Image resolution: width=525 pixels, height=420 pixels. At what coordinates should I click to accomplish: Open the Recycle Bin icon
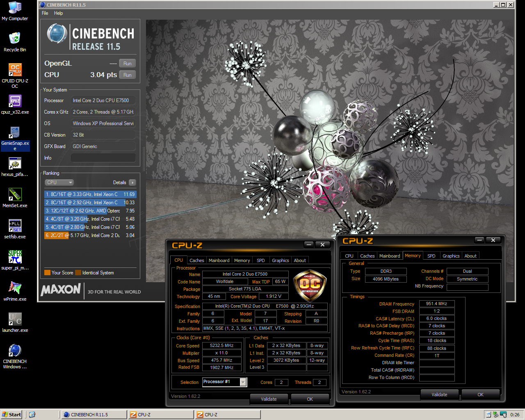(15, 42)
